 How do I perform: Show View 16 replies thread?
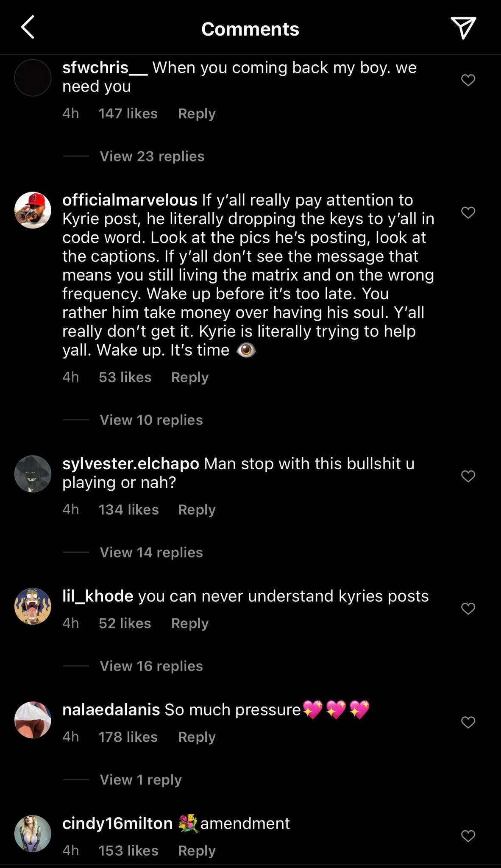(x=151, y=666)
